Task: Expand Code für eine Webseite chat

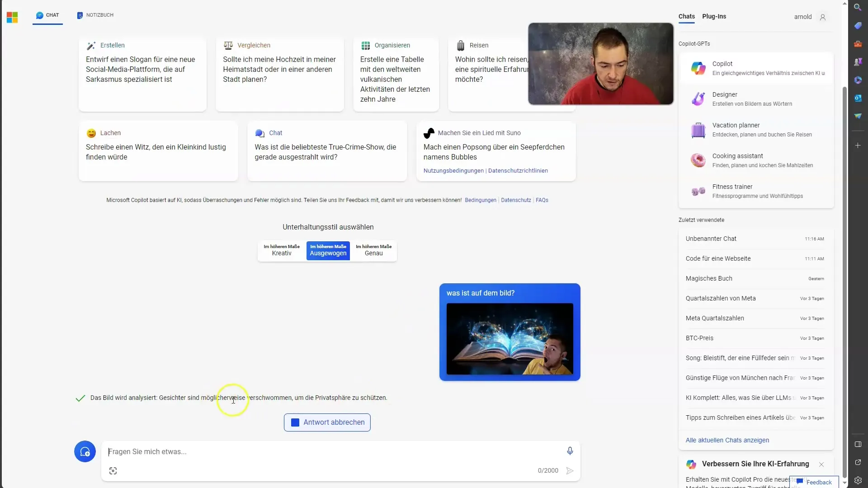Action: [718, 258]
